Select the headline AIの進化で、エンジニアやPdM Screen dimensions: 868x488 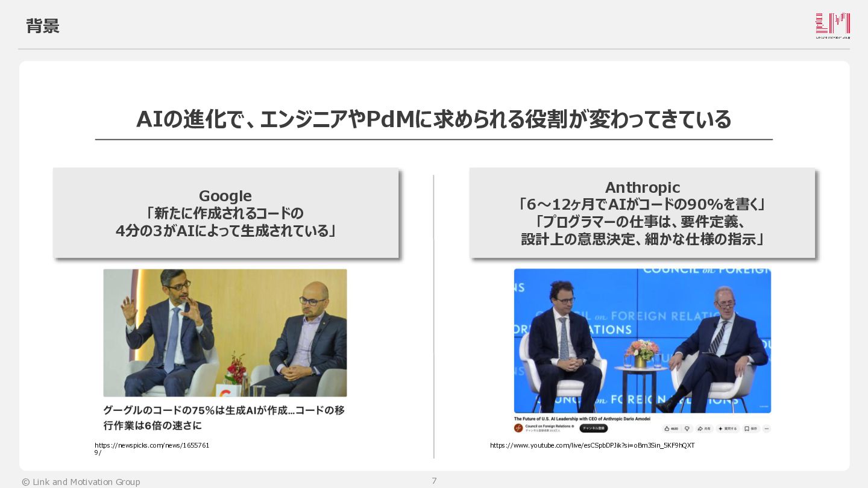tap(433, 119)
